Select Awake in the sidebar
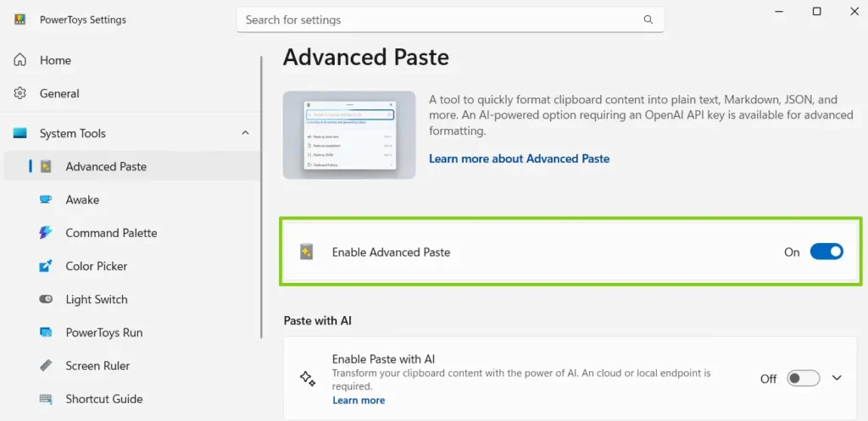The image size is (868, 421). 131,200
